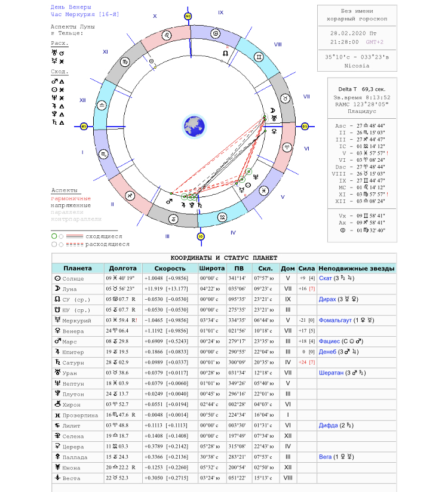Select the Capricorn zodiac sign glyph
The image size is (448, 492).
pos(173,219)
